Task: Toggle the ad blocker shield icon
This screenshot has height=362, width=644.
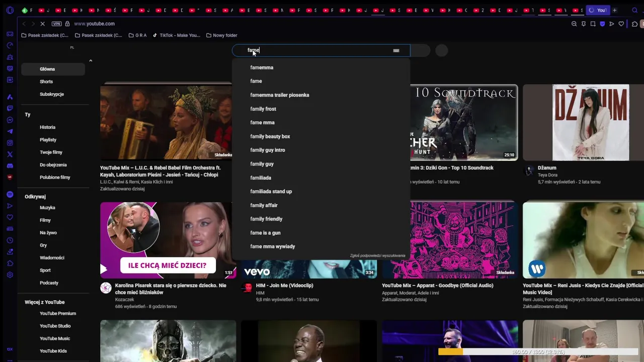Action: 602,24
